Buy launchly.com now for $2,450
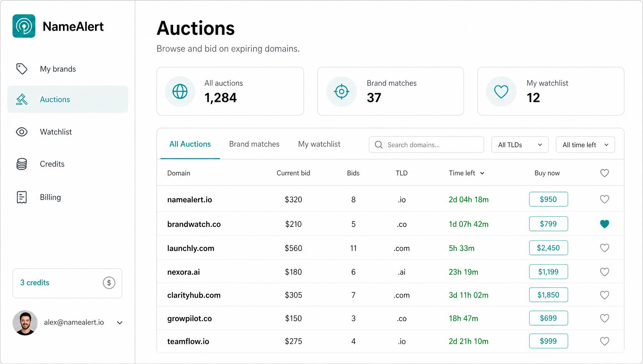This screenshot has width=643, height=364. pyautogui.click(x=548, y=248)
